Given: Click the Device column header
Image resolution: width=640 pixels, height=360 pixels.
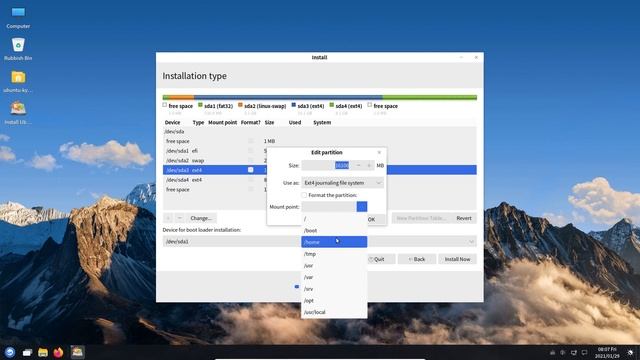Looking at the screenshot, I should [x=172, y=122].
